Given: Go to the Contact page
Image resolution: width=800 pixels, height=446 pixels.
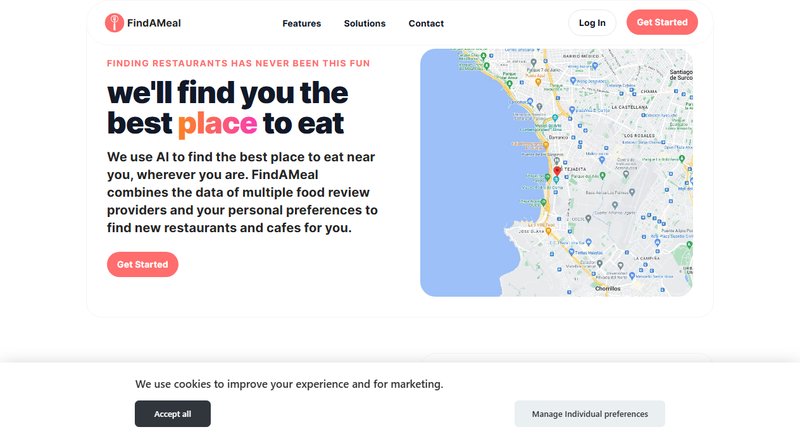Looking at the screenshot, I should tap(426, 23).
